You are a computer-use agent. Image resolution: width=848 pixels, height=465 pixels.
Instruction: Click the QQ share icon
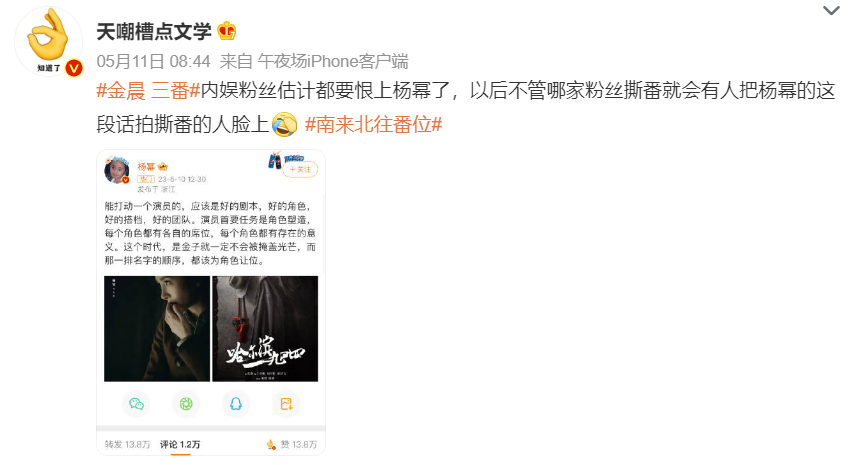click(236, 404)
